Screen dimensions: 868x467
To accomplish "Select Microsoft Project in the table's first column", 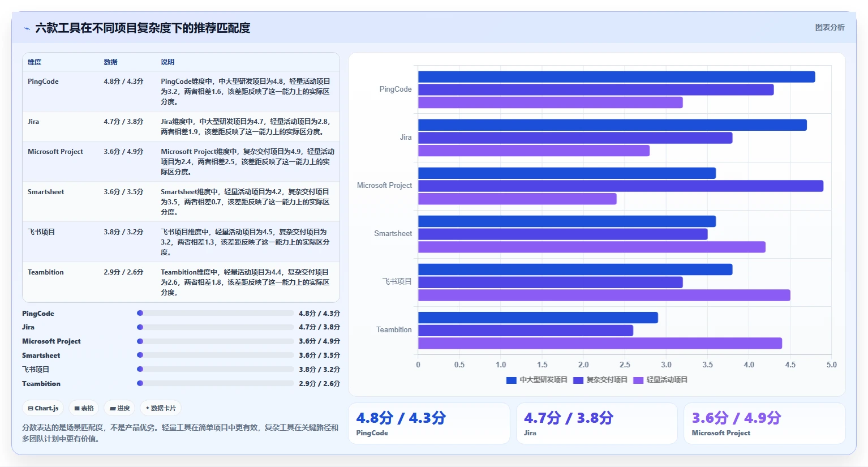I will coord(55,152).
